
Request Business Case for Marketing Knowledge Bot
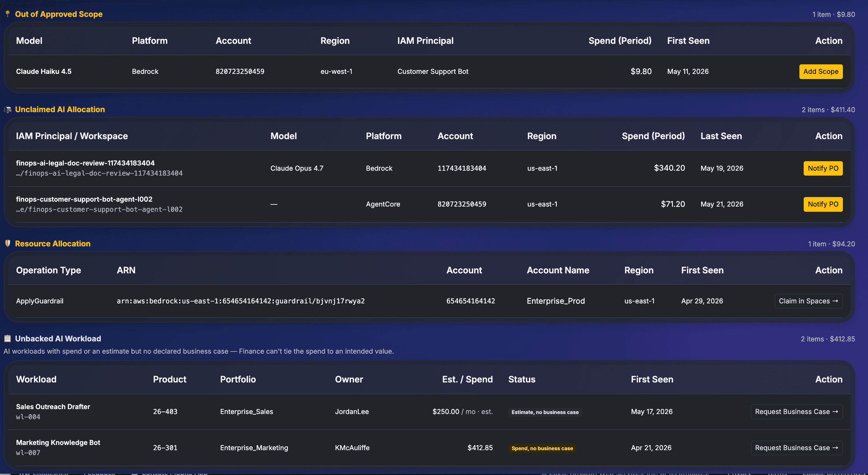[x=797, y=448]
